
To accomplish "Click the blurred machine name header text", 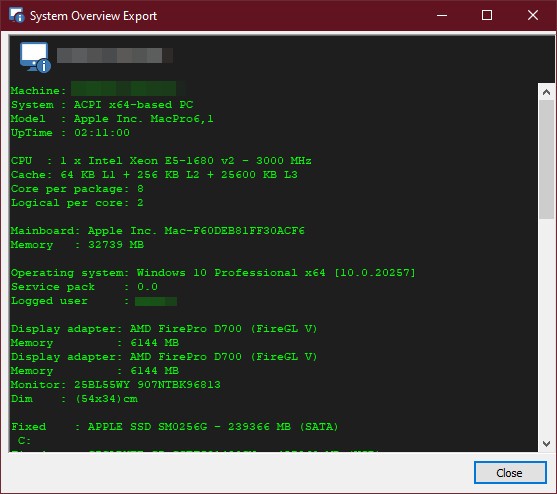I will [x=115, y=55].
